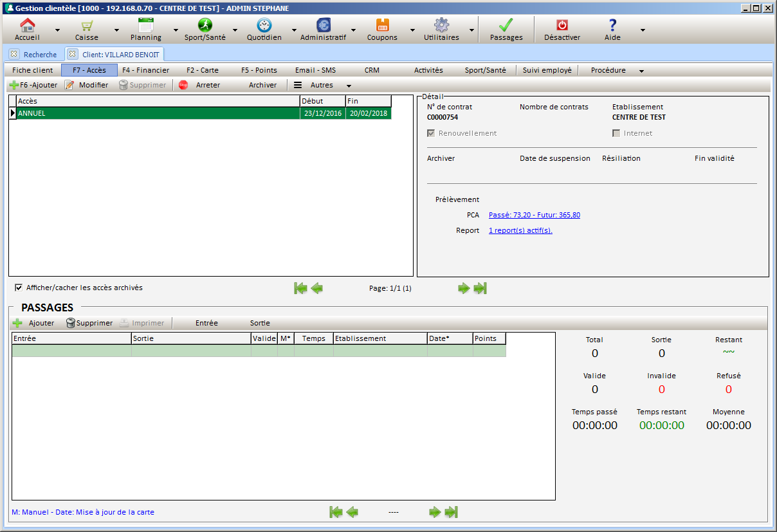Open the PCA Passé/Futur link
Viewport: 777px width, 532px height.
click(x=534, y=215)
